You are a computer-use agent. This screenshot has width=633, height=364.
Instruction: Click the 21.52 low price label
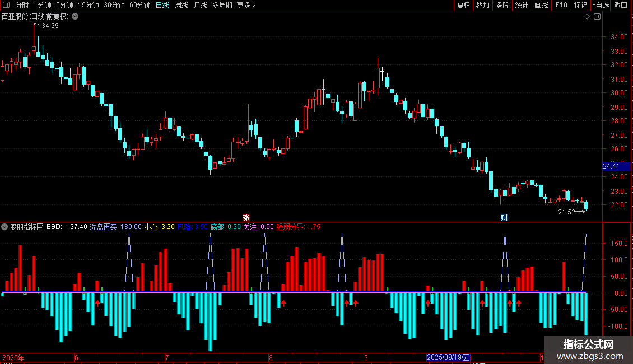pyautogui.click(x=566, y=212)
